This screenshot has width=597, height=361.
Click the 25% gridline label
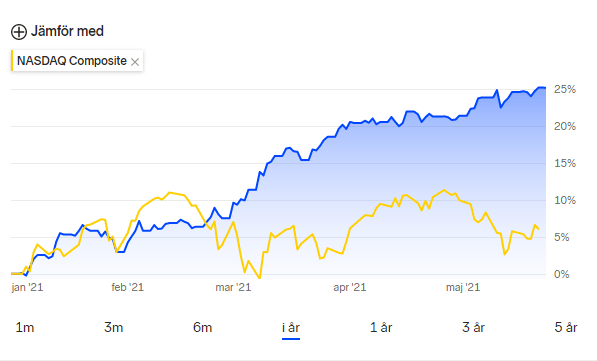coord(565,89)
